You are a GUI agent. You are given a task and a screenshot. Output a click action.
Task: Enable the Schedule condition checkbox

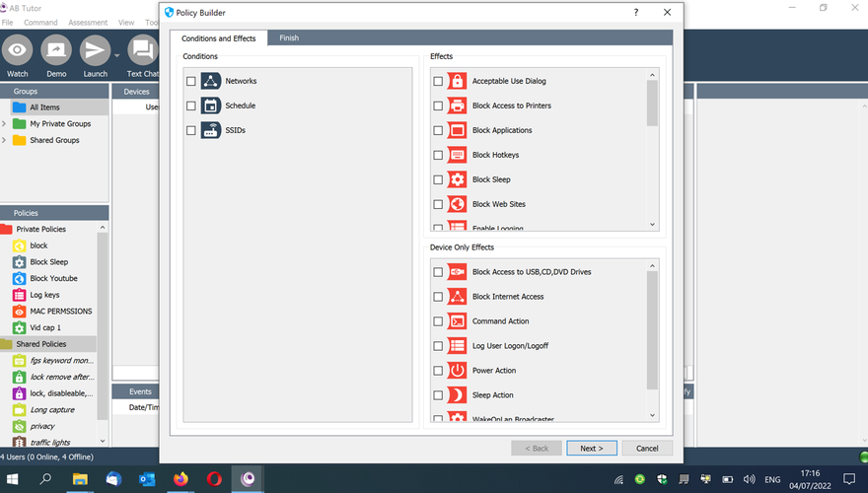coord(191,106)
